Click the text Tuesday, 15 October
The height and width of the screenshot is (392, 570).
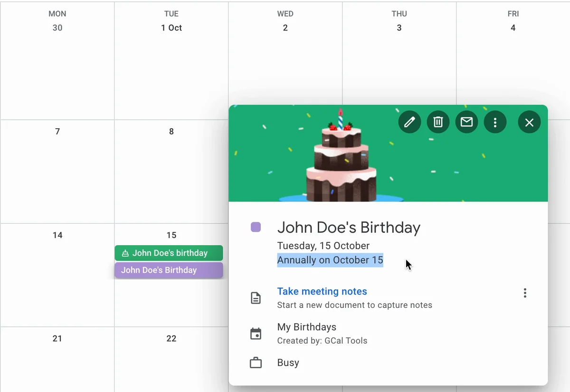click(323, 246)
